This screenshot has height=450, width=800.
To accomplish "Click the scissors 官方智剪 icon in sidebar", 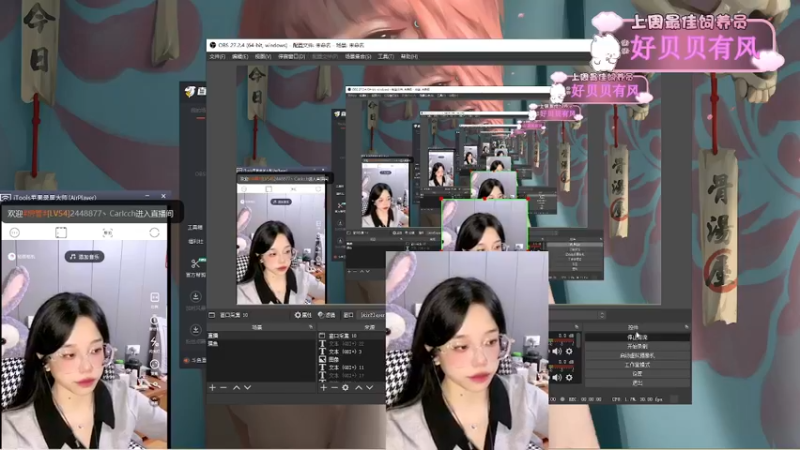I will click(x=195, y=264).
